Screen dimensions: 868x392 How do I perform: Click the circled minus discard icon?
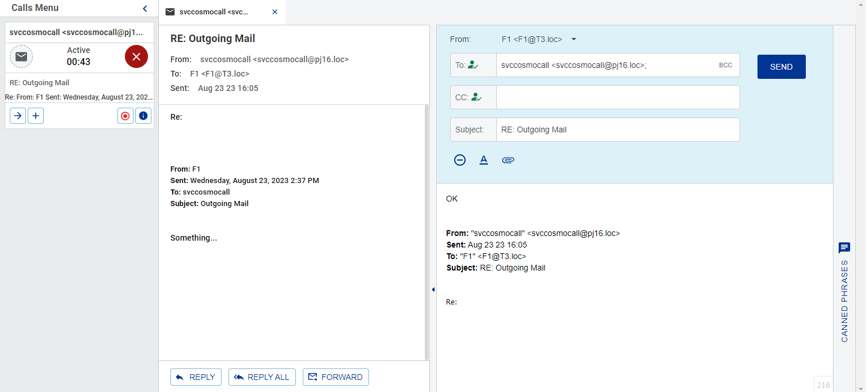[460, 160]
